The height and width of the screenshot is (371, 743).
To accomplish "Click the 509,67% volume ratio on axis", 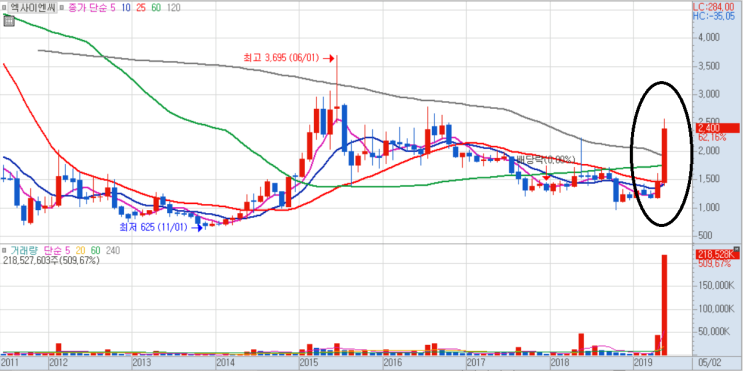I will click(x=715, y=264).
